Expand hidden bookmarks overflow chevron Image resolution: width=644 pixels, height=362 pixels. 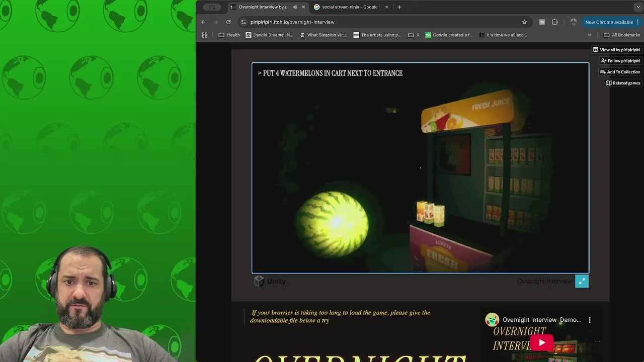click(590, 35)
